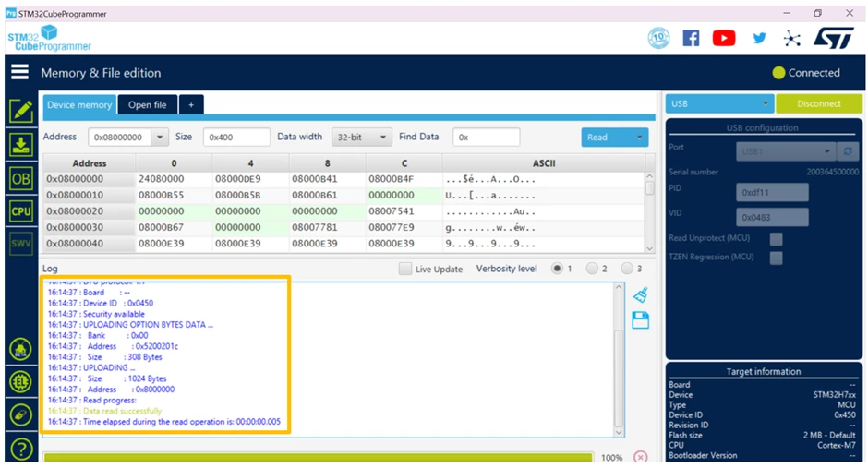Click the green progress bar
Viewport: 868px width, 468px height.
coord(318,457)
